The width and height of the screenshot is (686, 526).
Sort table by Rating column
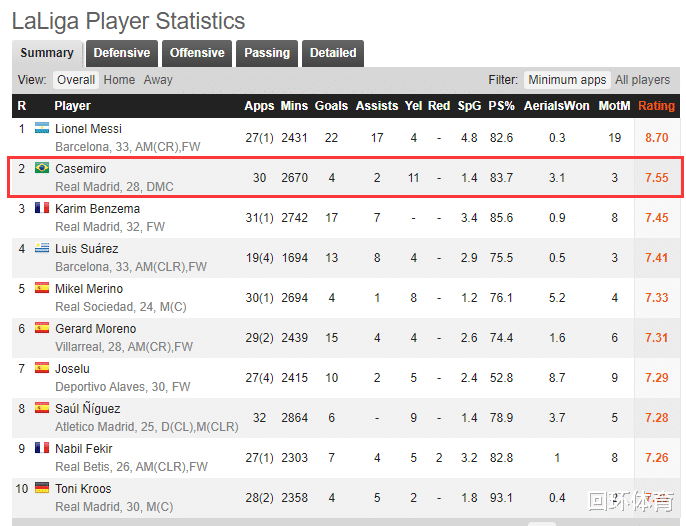pyautogui.click(x=656, y=106)
